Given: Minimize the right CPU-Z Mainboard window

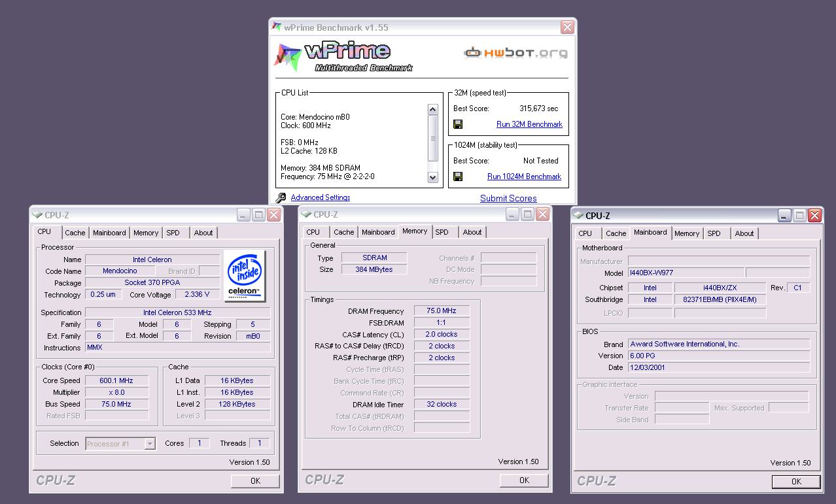Looking at the screenshot, I should pyautogui.click(x=784, y=216).
